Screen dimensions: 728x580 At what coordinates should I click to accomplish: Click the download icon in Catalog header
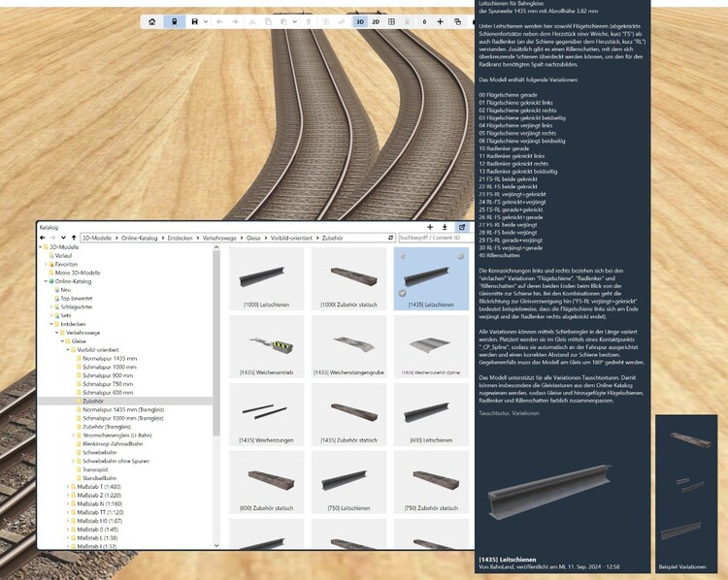444,227
